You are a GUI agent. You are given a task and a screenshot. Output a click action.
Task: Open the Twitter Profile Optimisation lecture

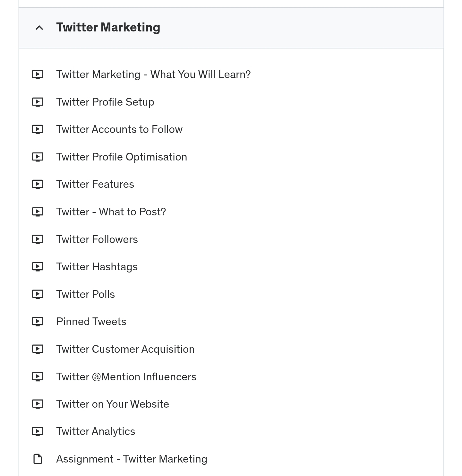pyautogui.click(x=122, y=157)
